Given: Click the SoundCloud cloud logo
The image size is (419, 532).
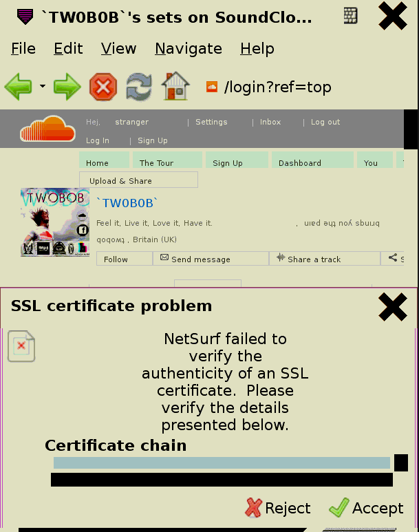Looking at the screenshot, I should (x=47, y=129).
